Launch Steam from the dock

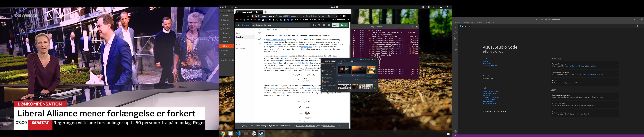click(x=261, y=133)
